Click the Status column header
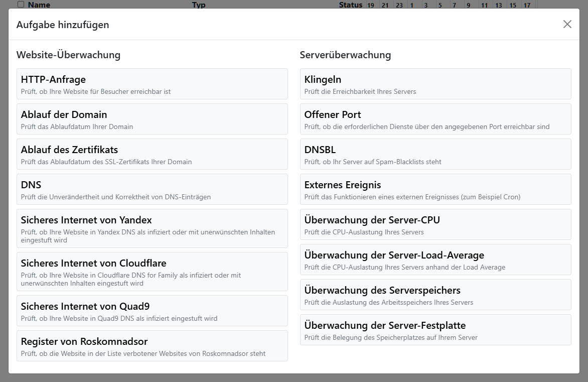588x382 pixels. point(350,5)
